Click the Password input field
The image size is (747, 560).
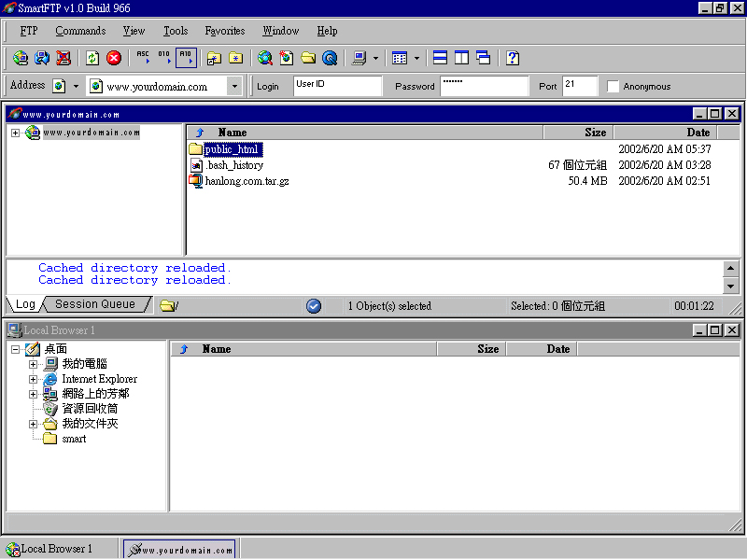485,86
